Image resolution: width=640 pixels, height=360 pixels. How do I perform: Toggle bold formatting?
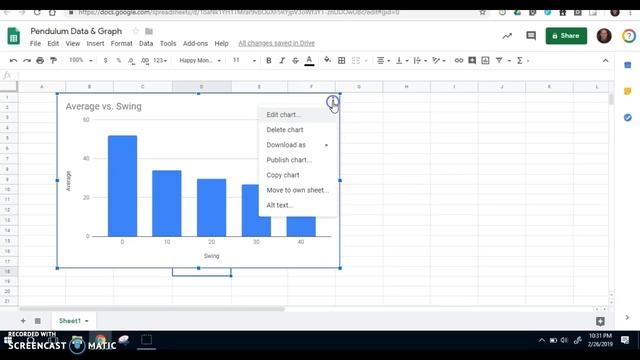click(269, 60)
